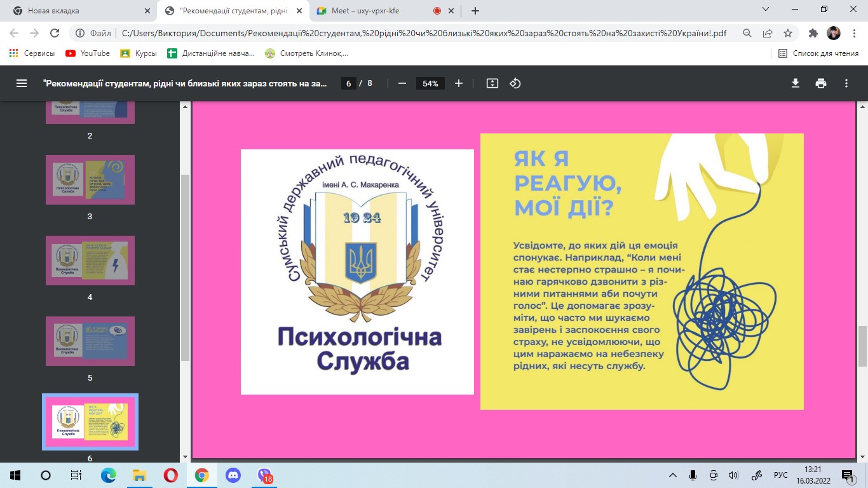Open the PDF viewer more actions menu

(846, 83)
